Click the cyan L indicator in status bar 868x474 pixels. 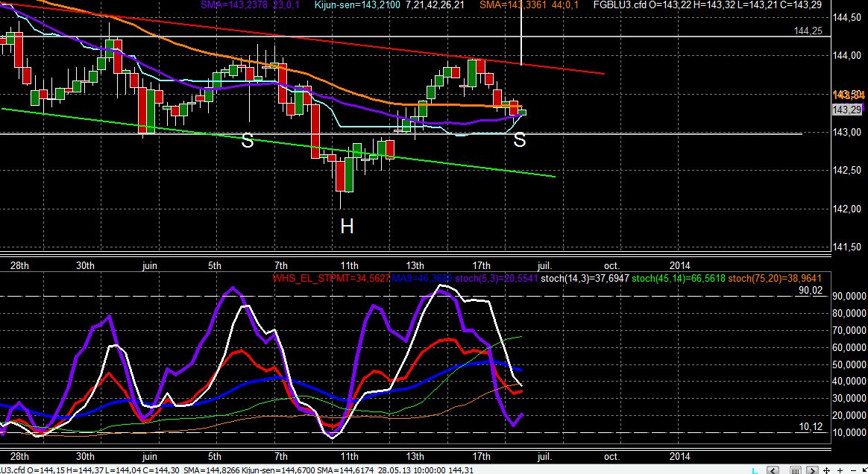755,471
